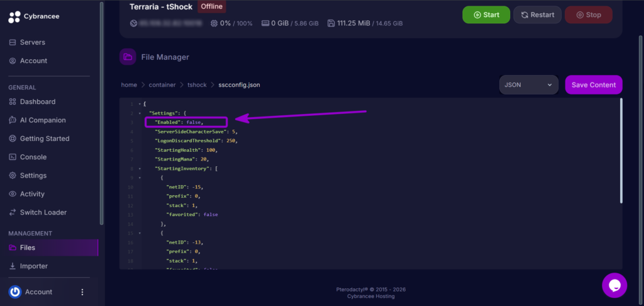Open the Importer page
This screenshot has height=306, width=644.
34,266
